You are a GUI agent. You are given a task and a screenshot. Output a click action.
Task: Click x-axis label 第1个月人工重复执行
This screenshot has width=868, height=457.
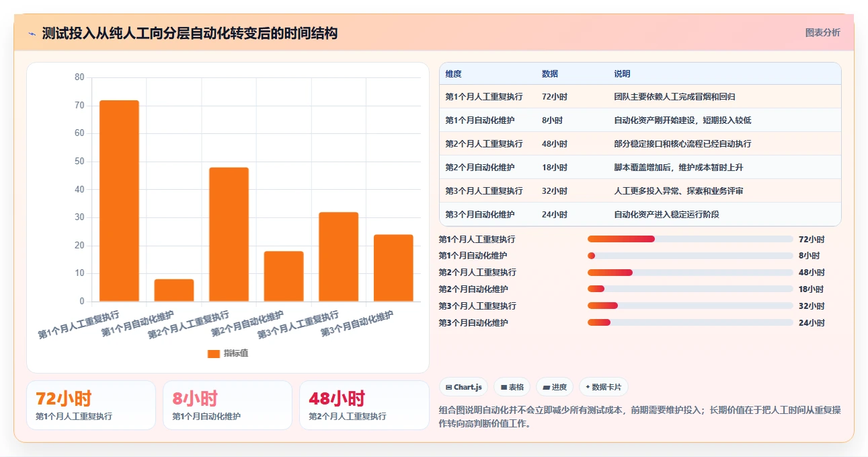pos(79,324)
